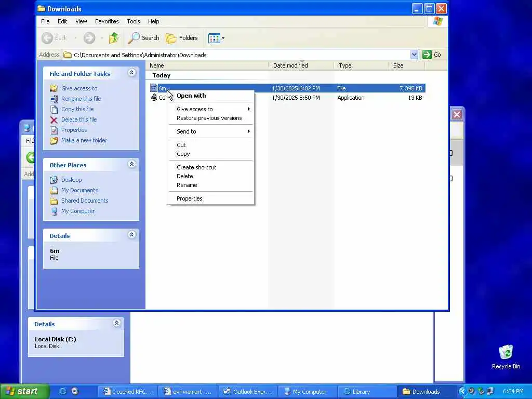Click the background window's close X
This screenshot has height=399, width=532.
coord(457,115)
